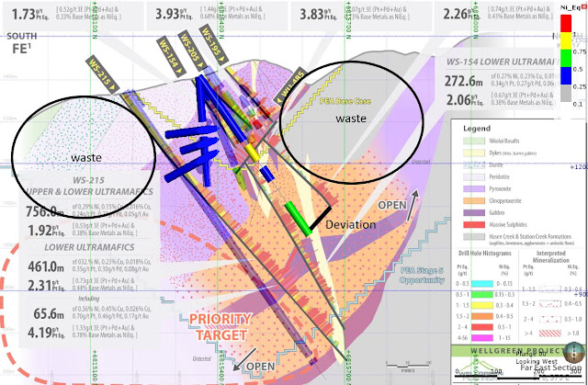Image resolution: width=588 pixels, height=385 pixels.
Task: Select the red segment of the Ni_Eq scale
Action: click(x=566, y=23)
